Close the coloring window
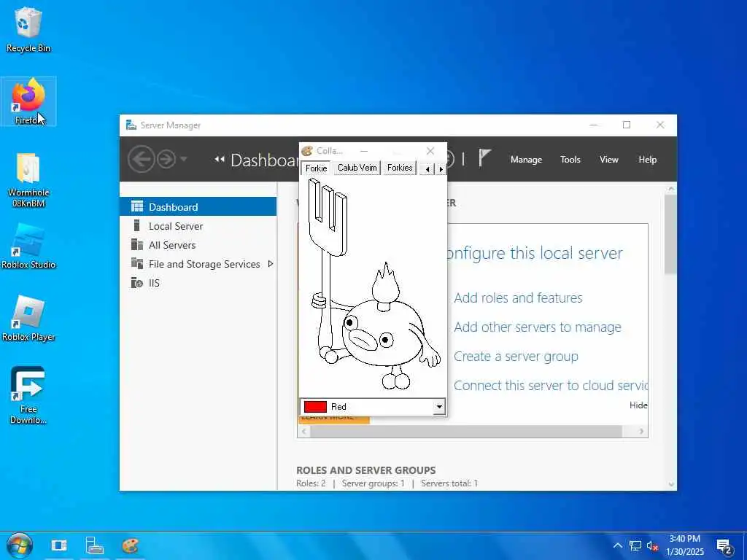Viewport: 747px width, 560px height. click(430, 151)
